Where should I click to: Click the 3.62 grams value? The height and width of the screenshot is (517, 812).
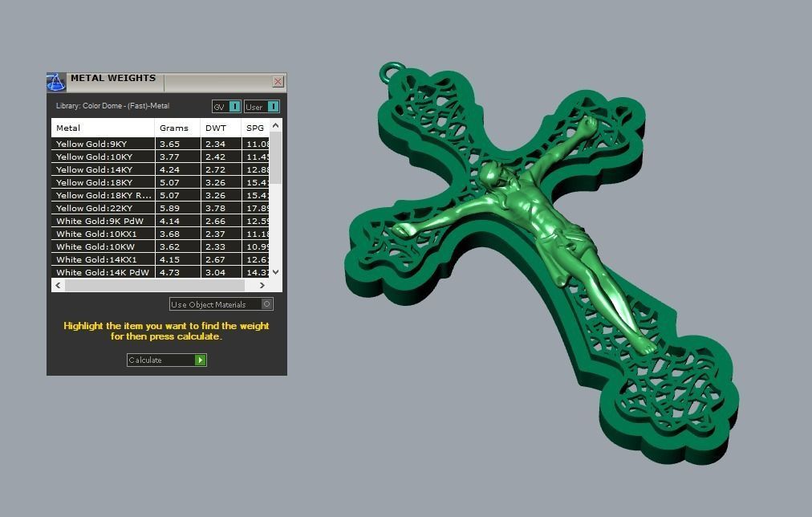tap(169, 247)
